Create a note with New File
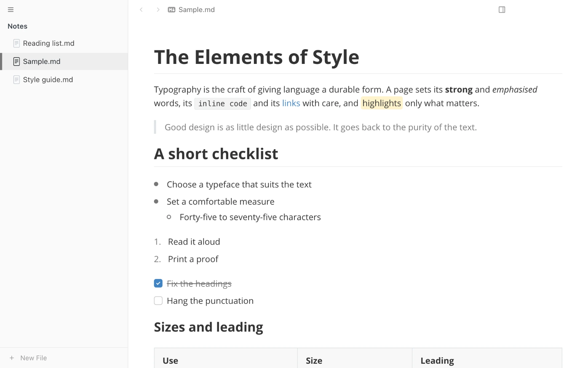This screenshot has width=588, height=368. tap(33, 358)
